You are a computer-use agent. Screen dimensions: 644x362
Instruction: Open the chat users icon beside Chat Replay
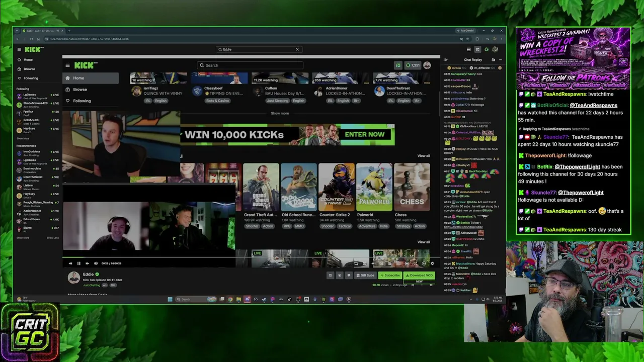(x=493, y=60)
